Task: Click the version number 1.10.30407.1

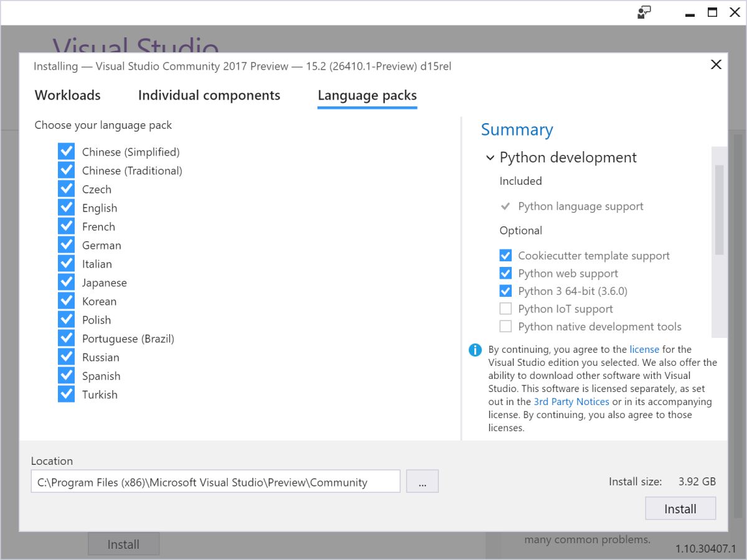Action: [x=705, y=548]
